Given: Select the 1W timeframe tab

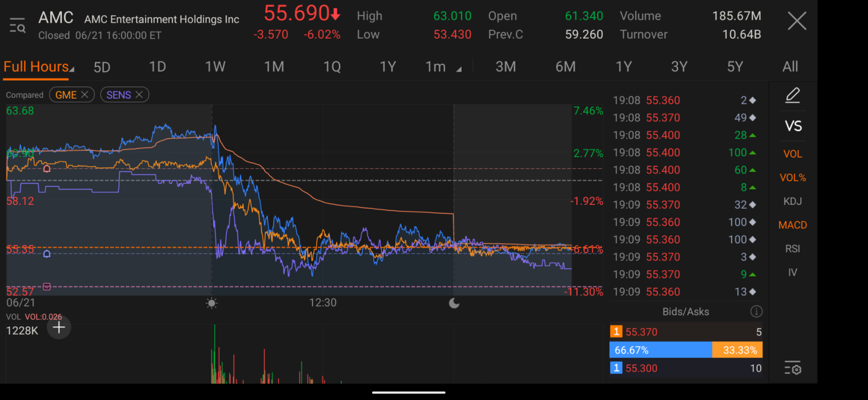Looking at the screenshot, I should click(x=215, y=67).
